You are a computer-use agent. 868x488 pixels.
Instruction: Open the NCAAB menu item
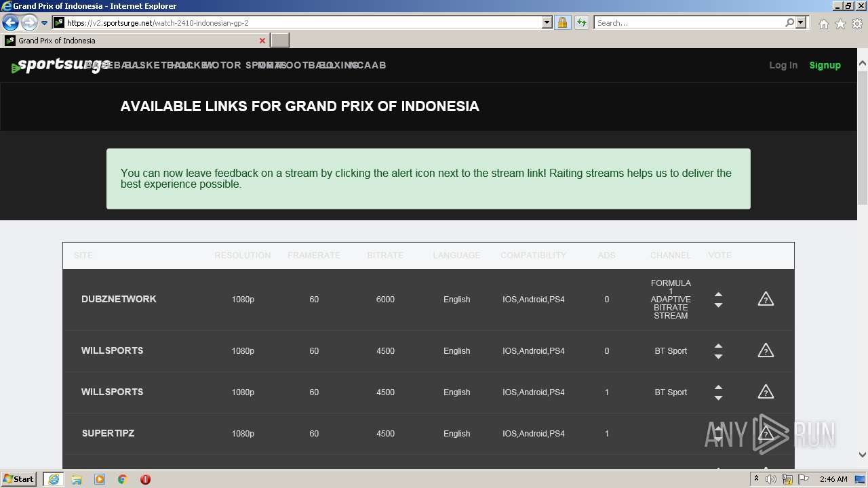click(x=369, y=65)
